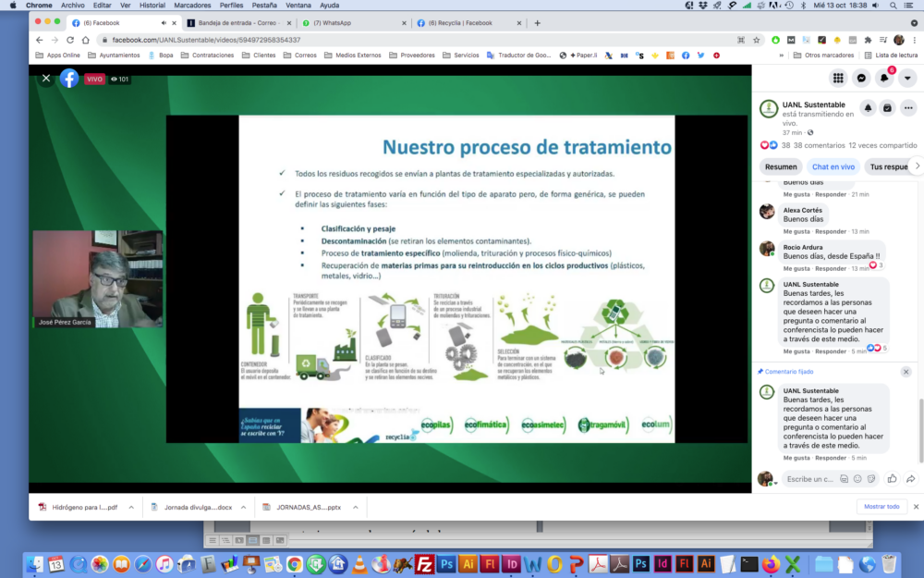This screenshot has height=578, width=924.
Task: Click the Facebook logo beside the video
Action: (69, 79)
